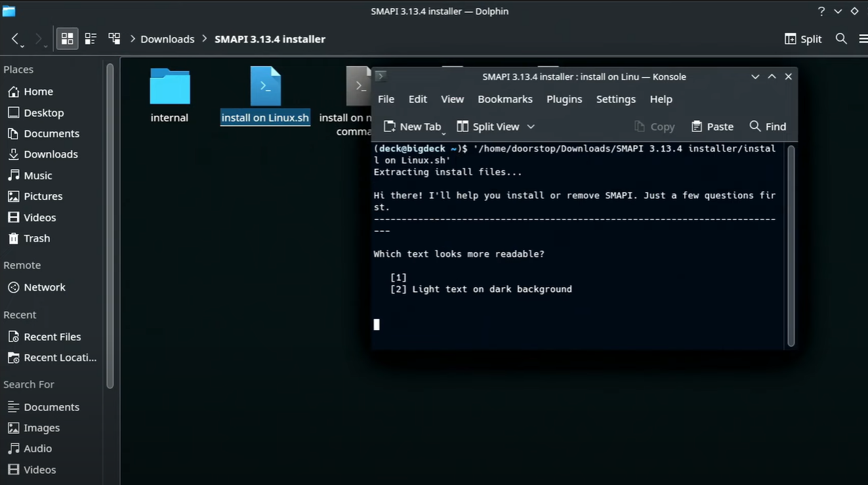Select the partially hidden install on macOS file icon

(x=358, y=86)
